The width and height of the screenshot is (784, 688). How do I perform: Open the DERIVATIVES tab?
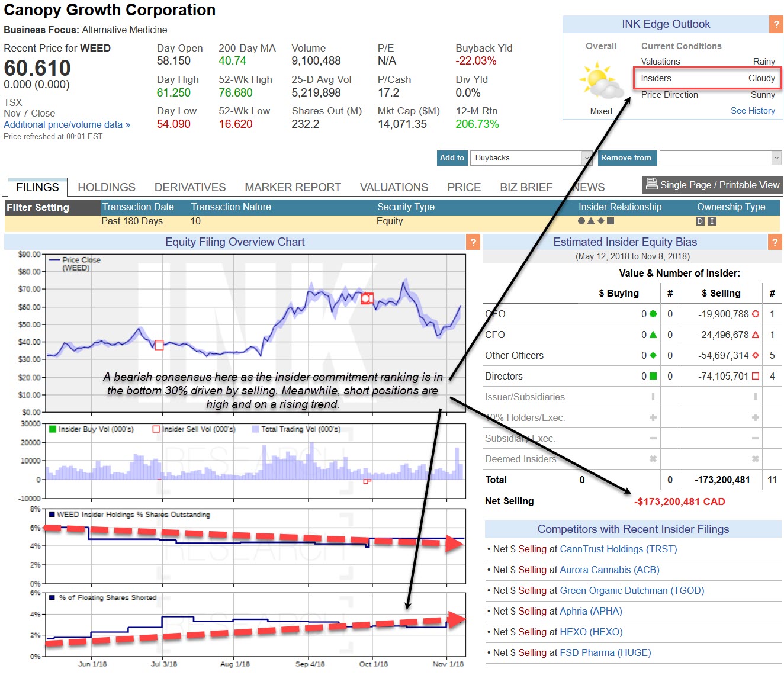pos(190,187)
